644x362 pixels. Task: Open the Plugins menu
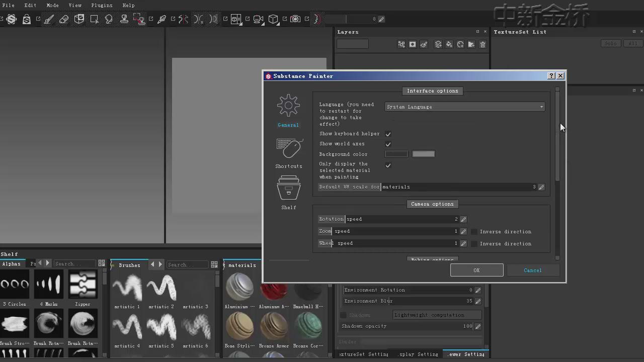(102, 5)
